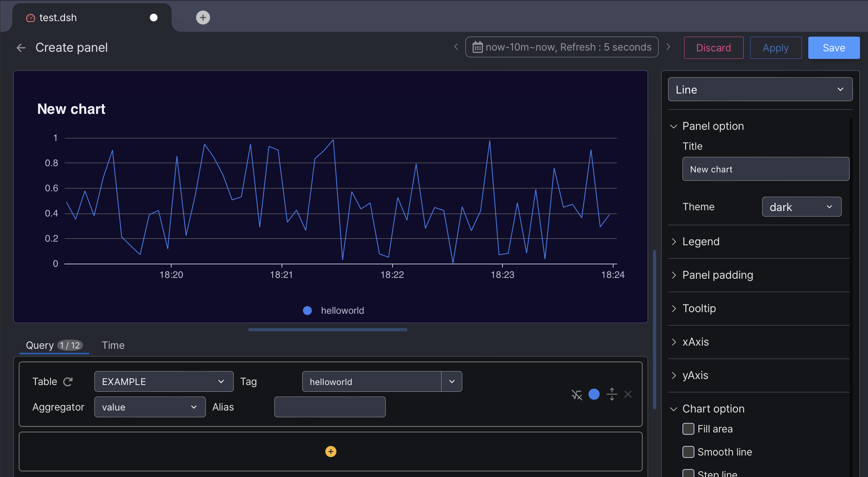Open the Line chart type dropdown
The height and width of the screenshot is (477, 868).
pos(760,90)
